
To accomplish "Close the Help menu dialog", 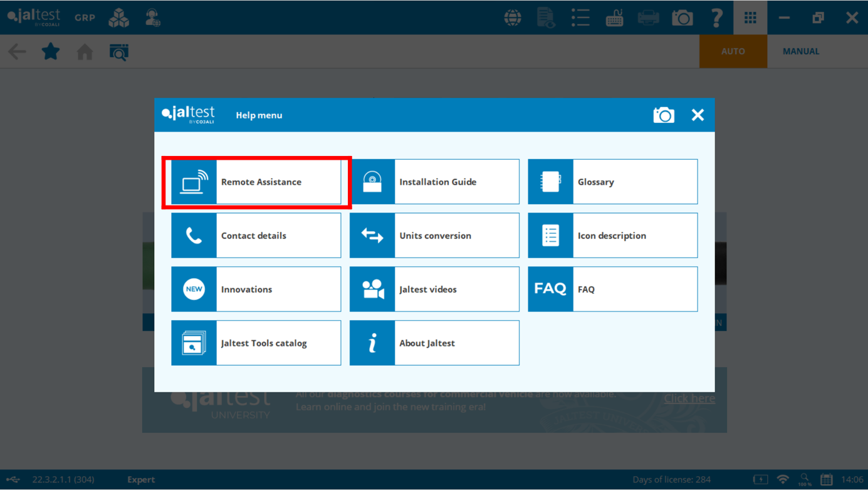I will pyautogui.click(x=698, y=115).
